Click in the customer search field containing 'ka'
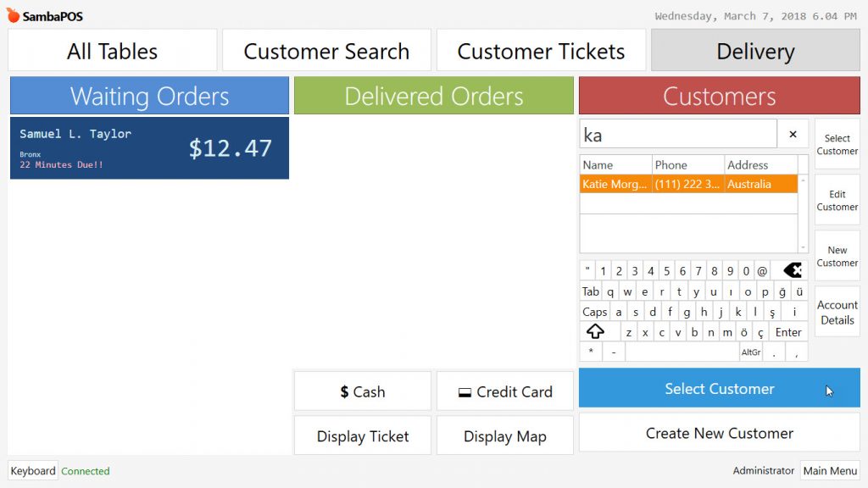The image size is (868, 488). coord(678,135)
